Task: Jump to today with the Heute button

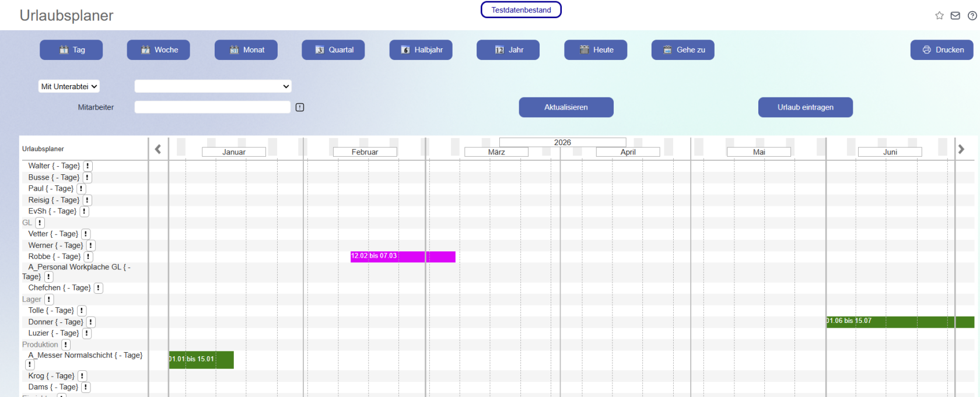Action: click(x=596, y=50)
